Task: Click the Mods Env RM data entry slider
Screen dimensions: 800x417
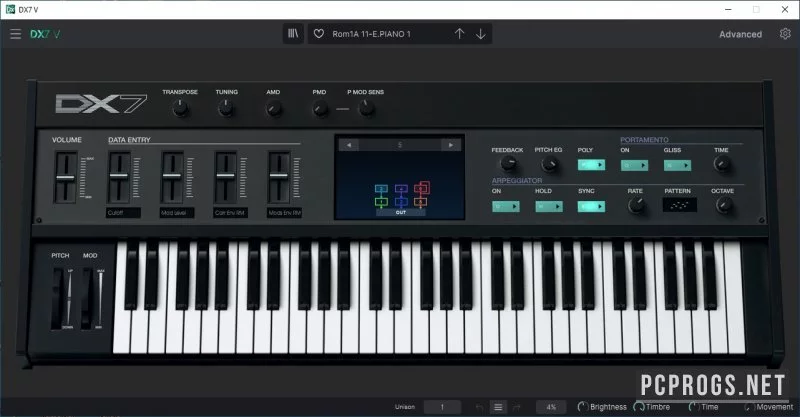Action: click(x=279, y=177)
